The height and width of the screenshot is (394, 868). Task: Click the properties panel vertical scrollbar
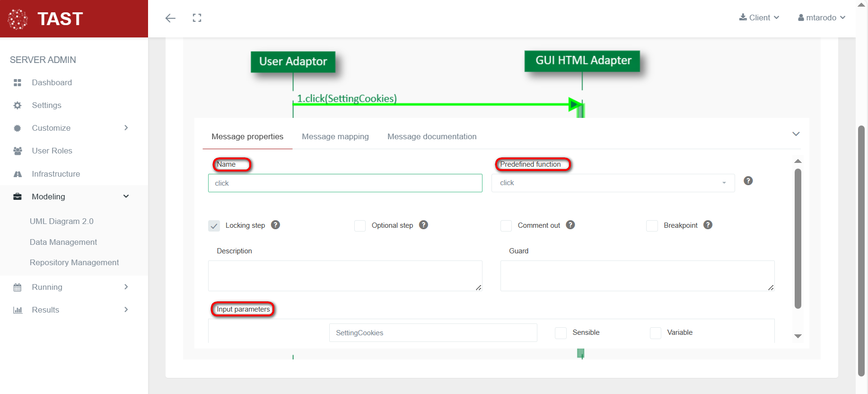[798, 237]
